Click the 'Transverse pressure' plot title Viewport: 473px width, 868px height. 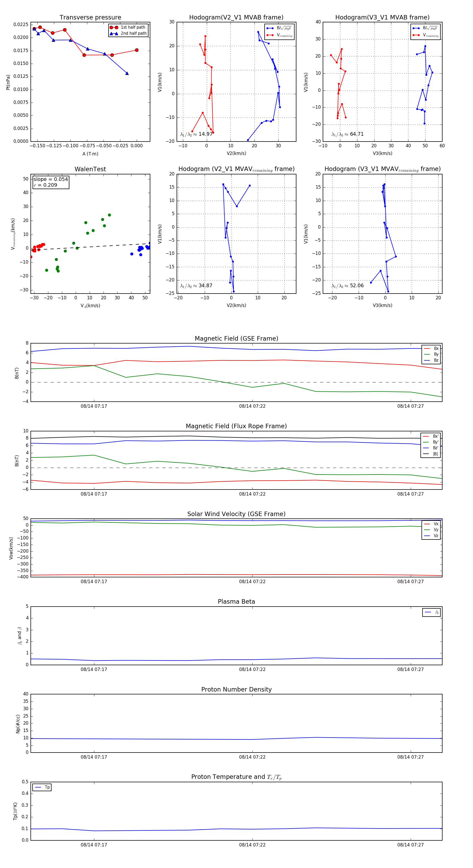(90, 18)
